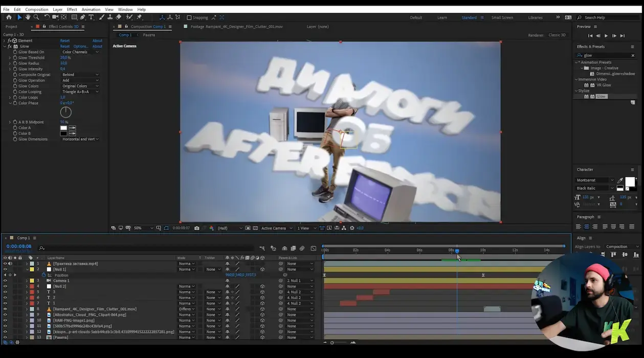Select the Horizontal Type tool
The height and width of the screenshot is (358, 644).
(91, 17)
